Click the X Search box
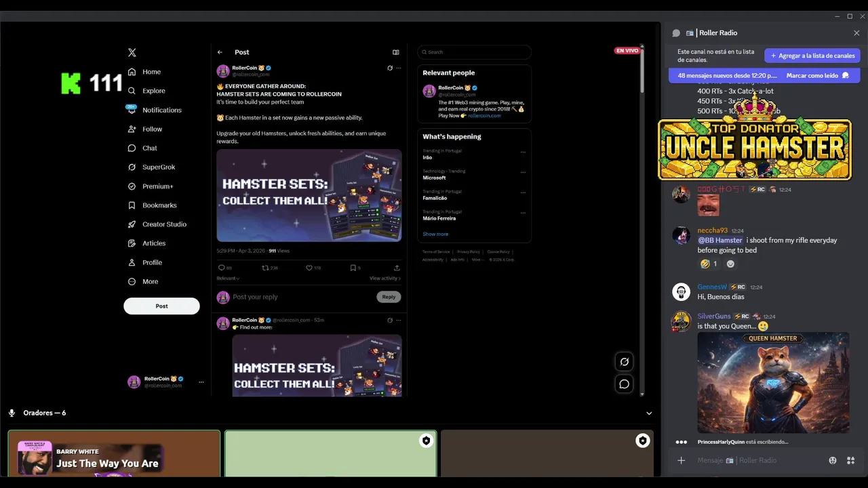The width and height of the screenshot is (868, 488). (474, 52)
